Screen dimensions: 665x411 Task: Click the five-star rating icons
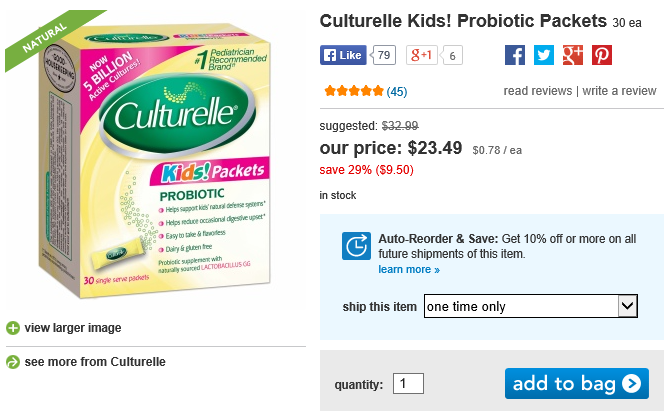click(x=353, y=91)
